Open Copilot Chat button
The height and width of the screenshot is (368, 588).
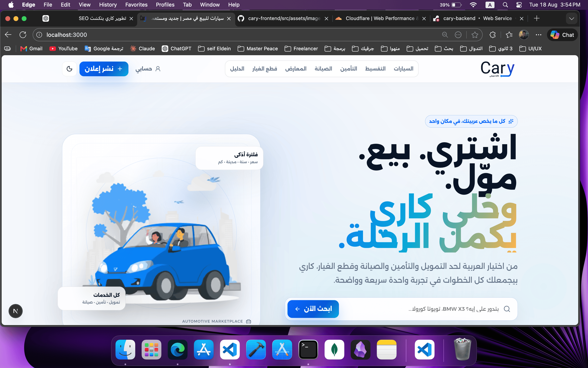[x=562, y=35]
